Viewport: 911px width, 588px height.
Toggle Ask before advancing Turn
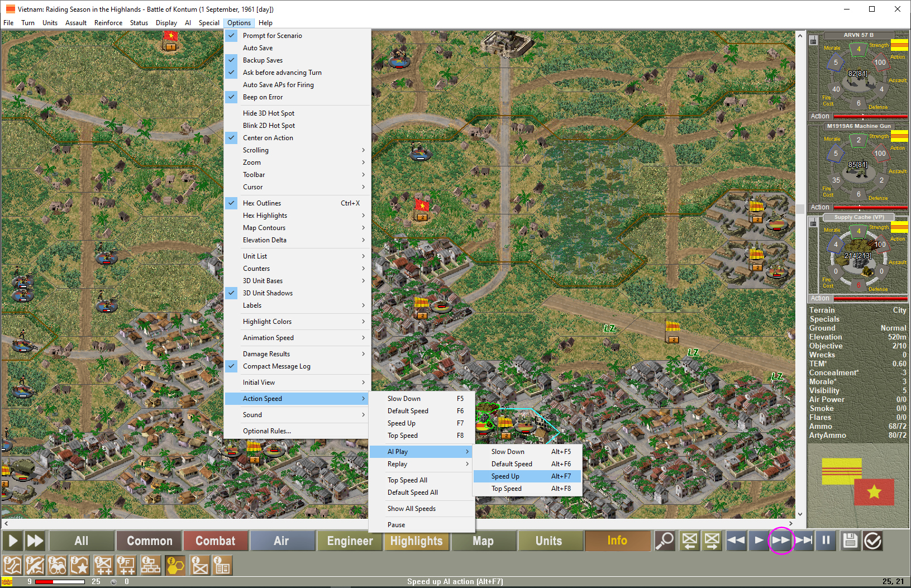tap(297, 72)
